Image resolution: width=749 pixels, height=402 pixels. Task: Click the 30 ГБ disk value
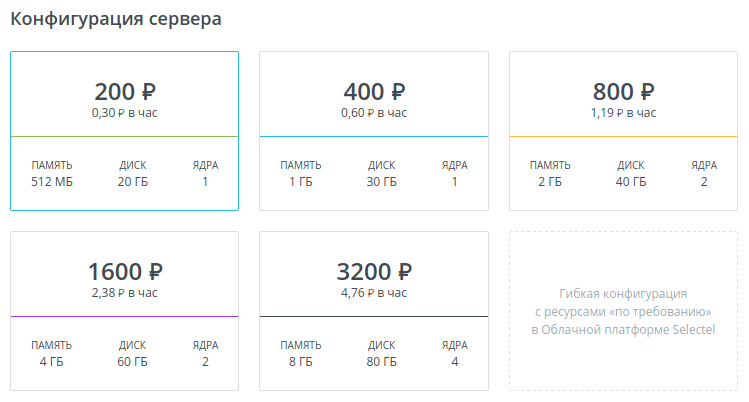[381, 182]
